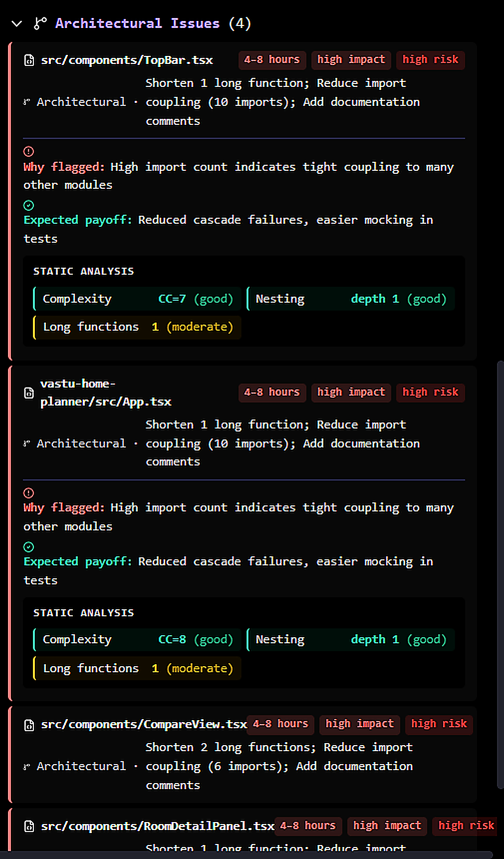Screen dimensions: 504x859
Task: Select Long functions 1 (moderate) in App.tsx card
Action: coord(137,669)
